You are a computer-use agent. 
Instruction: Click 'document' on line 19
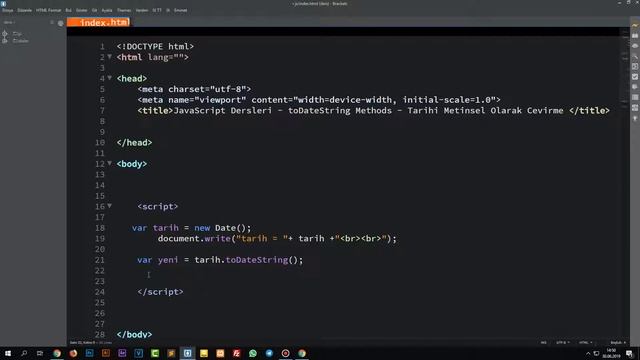coord(178,238)
